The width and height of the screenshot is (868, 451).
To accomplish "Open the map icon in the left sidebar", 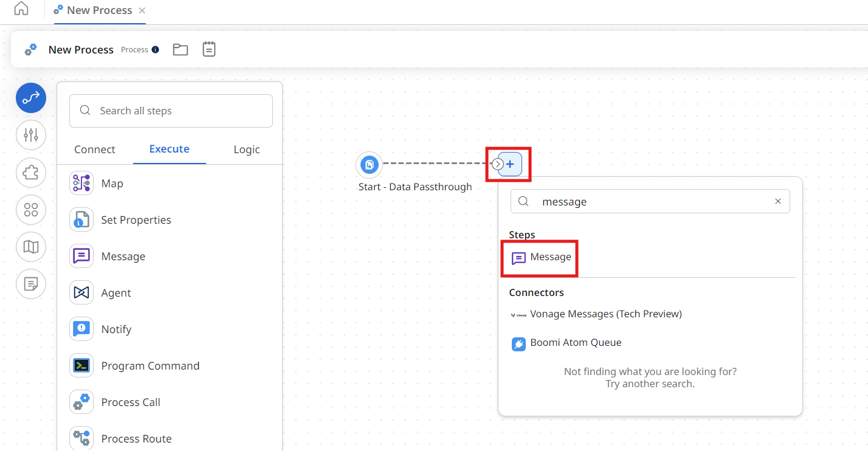I will pyautogui.click(x=31, y=247).
